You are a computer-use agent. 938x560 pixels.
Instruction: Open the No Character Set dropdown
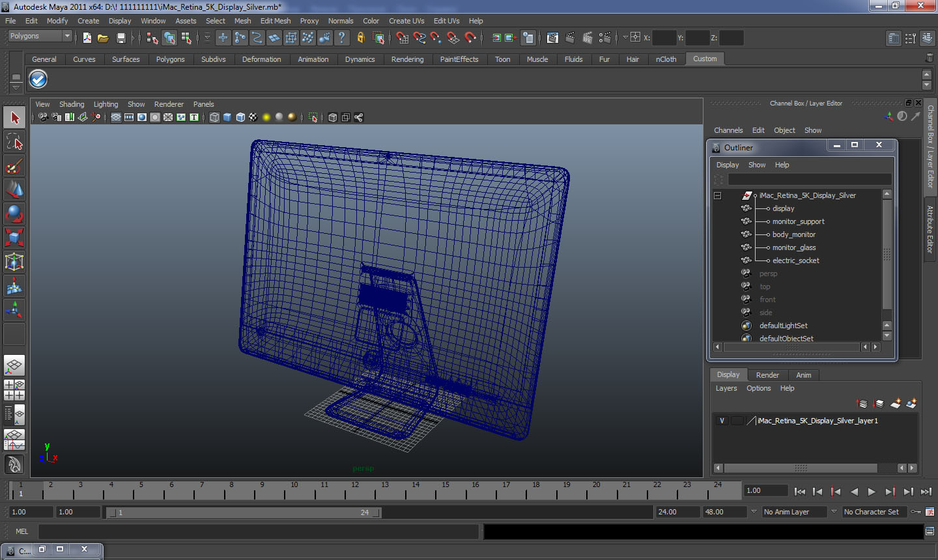875,512
